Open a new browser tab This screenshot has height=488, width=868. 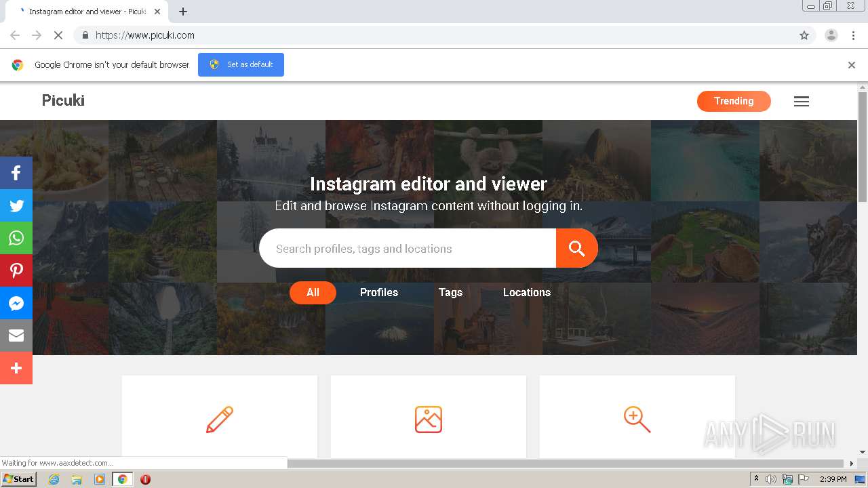coord(183,12)
